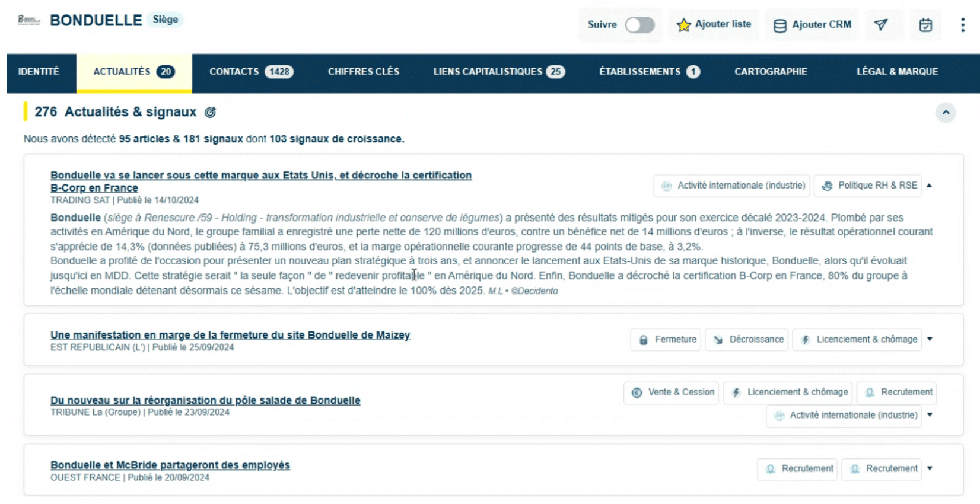Click the euro icon on Vente & Cession tag
This screenshot has height=504, width=980.
[x=637, y=393]
